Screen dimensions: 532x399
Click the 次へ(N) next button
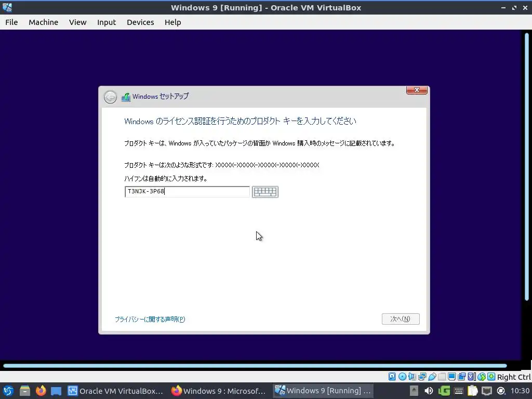(401, 319)
